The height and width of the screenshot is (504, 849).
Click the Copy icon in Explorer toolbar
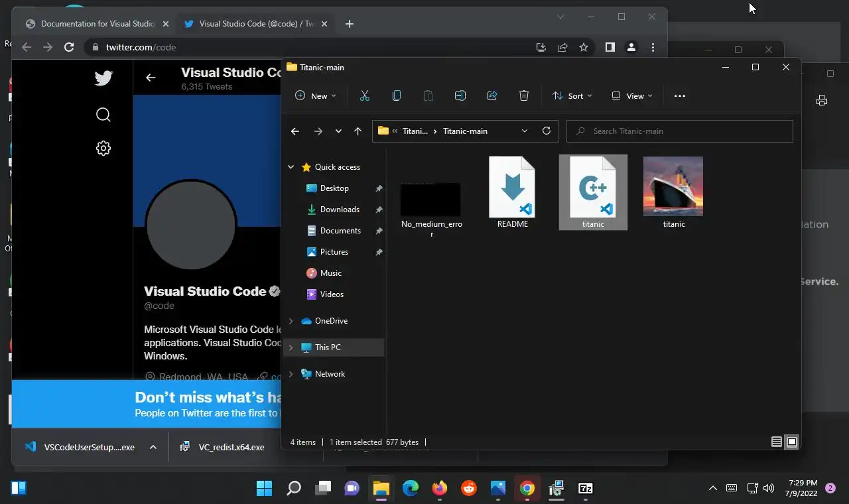396,95
